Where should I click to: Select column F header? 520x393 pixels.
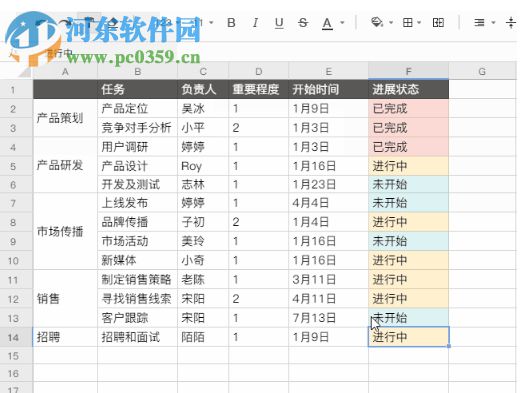(x=409, y=71)
